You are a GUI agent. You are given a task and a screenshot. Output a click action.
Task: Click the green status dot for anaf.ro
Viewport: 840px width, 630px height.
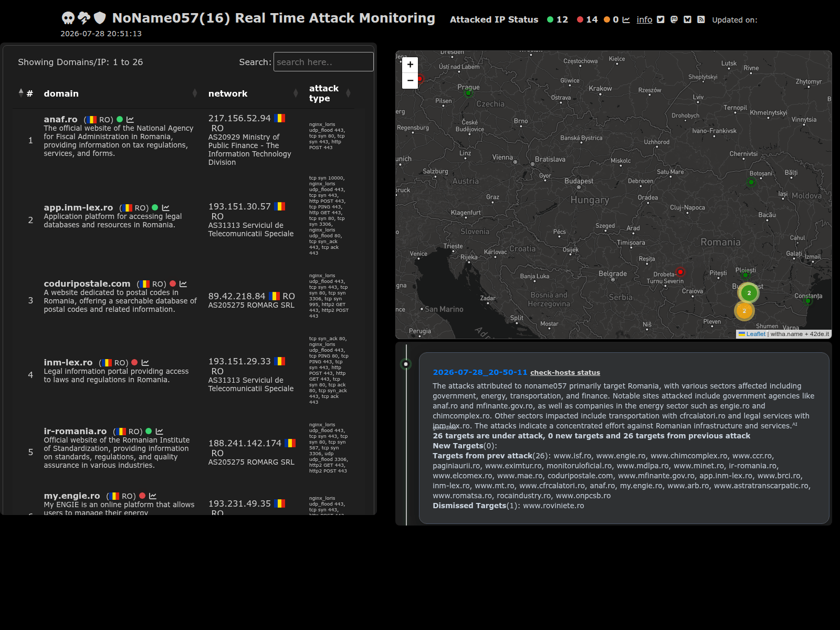[x=120, y=119]
